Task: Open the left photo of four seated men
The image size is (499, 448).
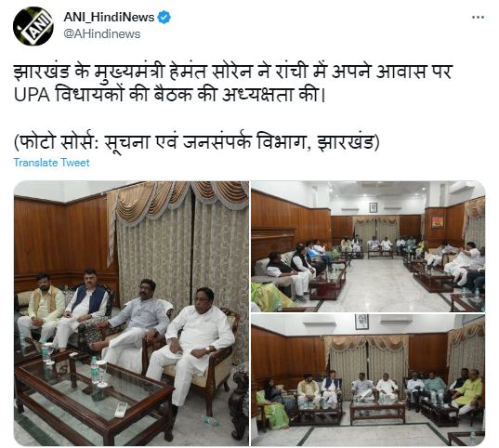Action: [131, 313]
